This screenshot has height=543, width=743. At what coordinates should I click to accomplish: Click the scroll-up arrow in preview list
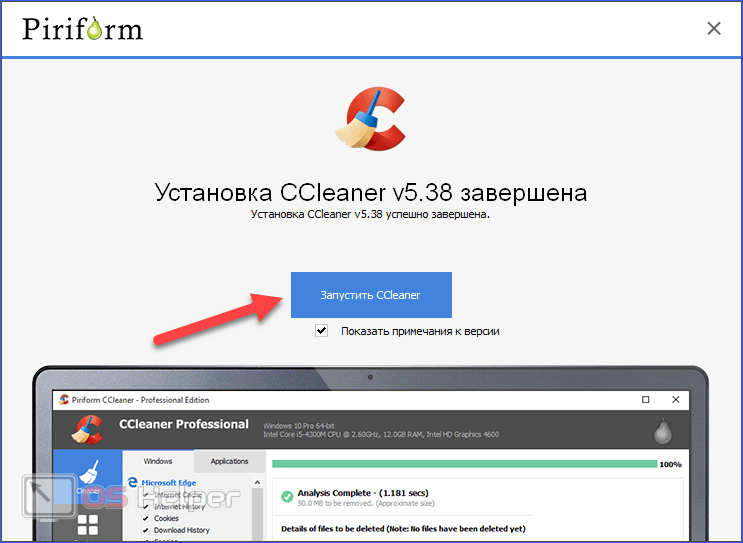click(x=257, y=482)
